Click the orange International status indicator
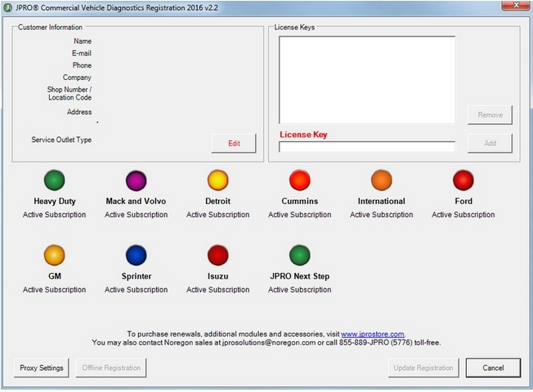 click(x=382, y=180)
